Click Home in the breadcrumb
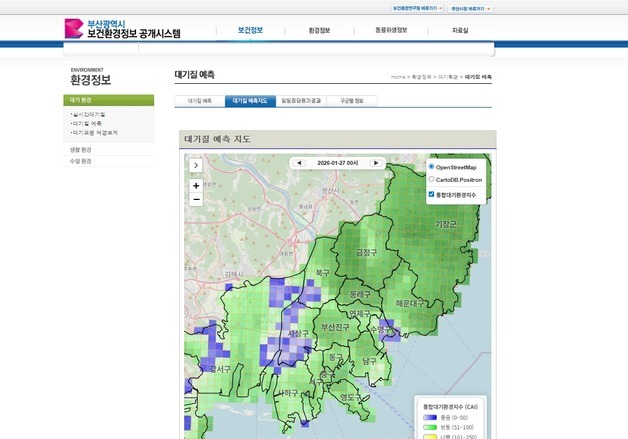Viewport: 628px width, 439px height. click(x=398, y=77)
